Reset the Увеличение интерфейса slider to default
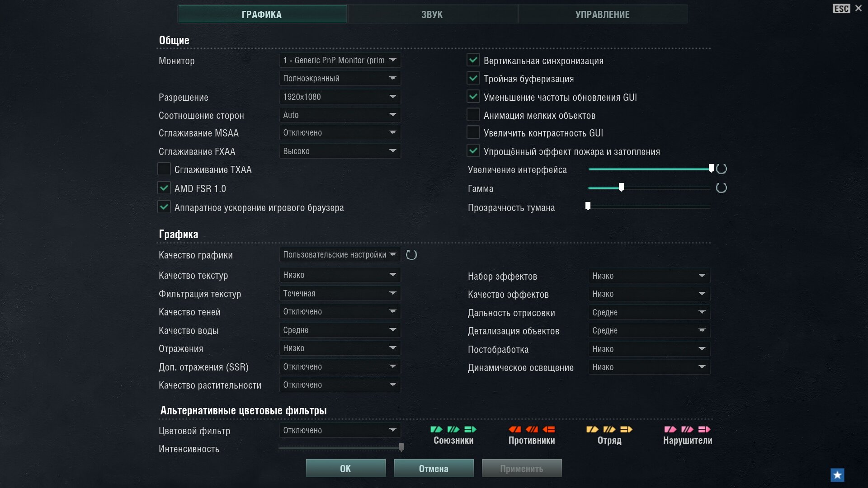Image resolution: width=868 pixels, height=488 pixels. pos(722,169)
